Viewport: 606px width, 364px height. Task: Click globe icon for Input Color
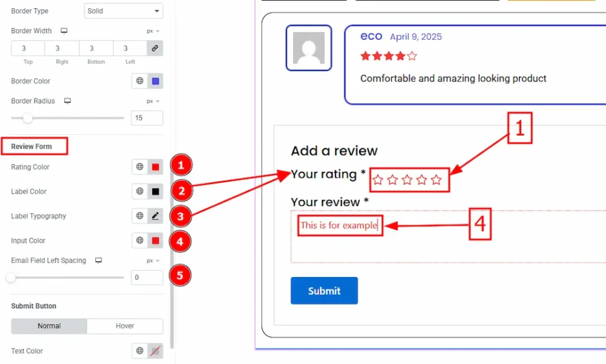coord(140,241)
